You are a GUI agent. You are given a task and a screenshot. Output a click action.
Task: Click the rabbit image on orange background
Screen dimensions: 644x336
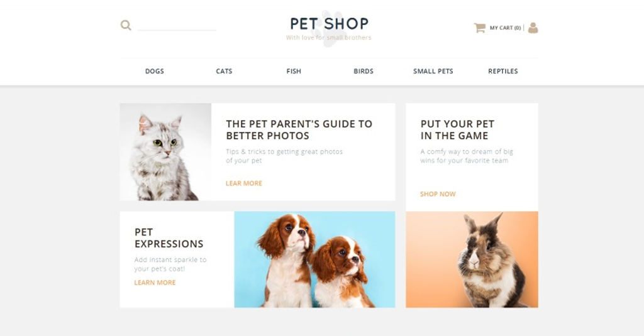pyautogui.click(x=472, y=259)
